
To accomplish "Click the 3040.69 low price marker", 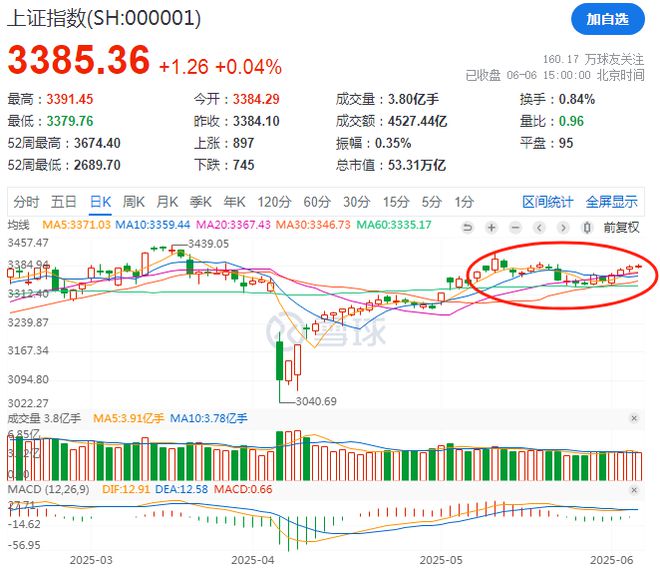I will tap(316, 402).
